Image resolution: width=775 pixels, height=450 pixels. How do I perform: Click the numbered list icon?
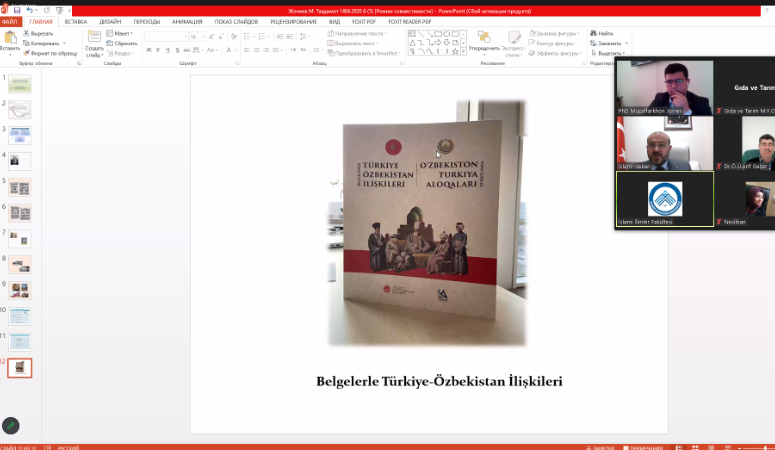[x=261, y=37]
